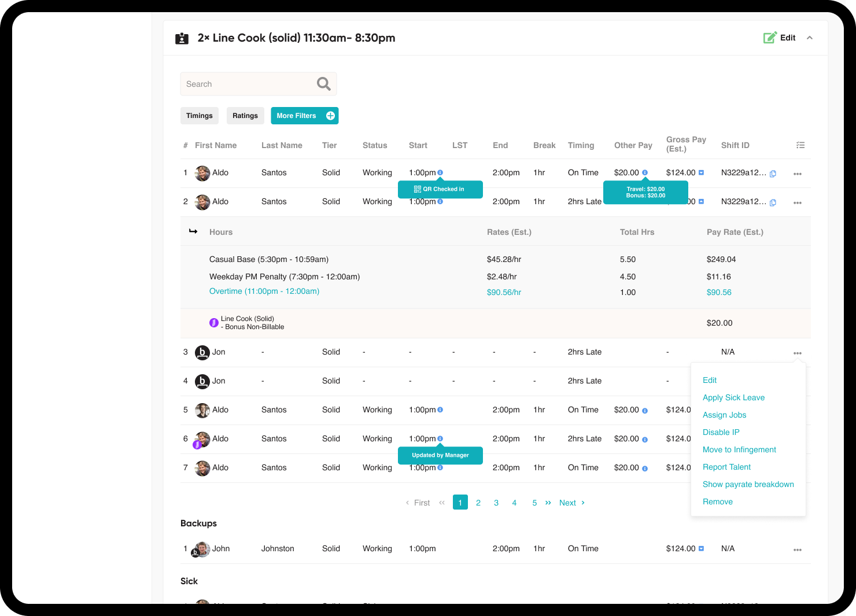The height and width of the screenshot is (616, 856).
Task: Select Apply Sick Leave in context menu
Action: (733, 397)
